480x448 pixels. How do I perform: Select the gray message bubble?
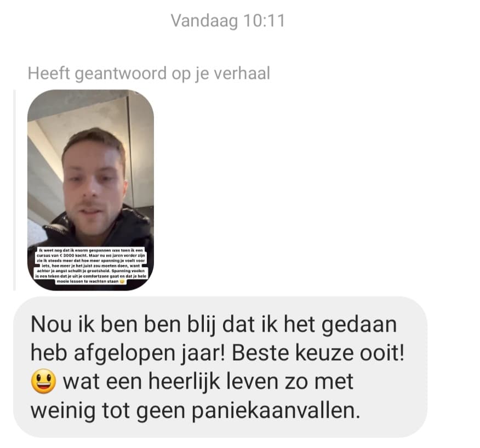[220, 367]
